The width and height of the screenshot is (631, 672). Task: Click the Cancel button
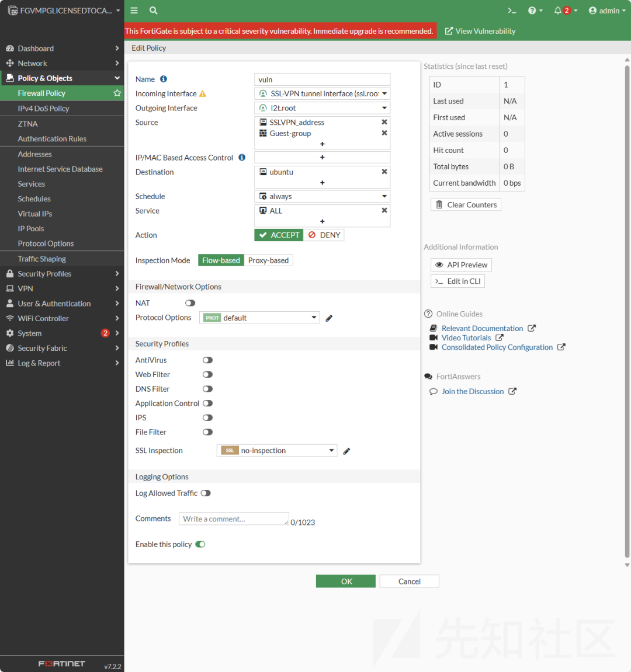(x=409, y=581)
